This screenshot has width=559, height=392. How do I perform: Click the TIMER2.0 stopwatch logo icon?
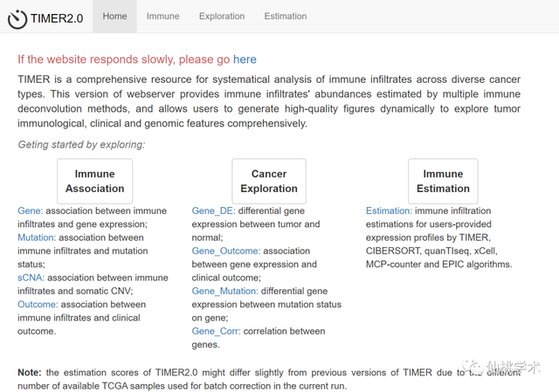point(17,17)
